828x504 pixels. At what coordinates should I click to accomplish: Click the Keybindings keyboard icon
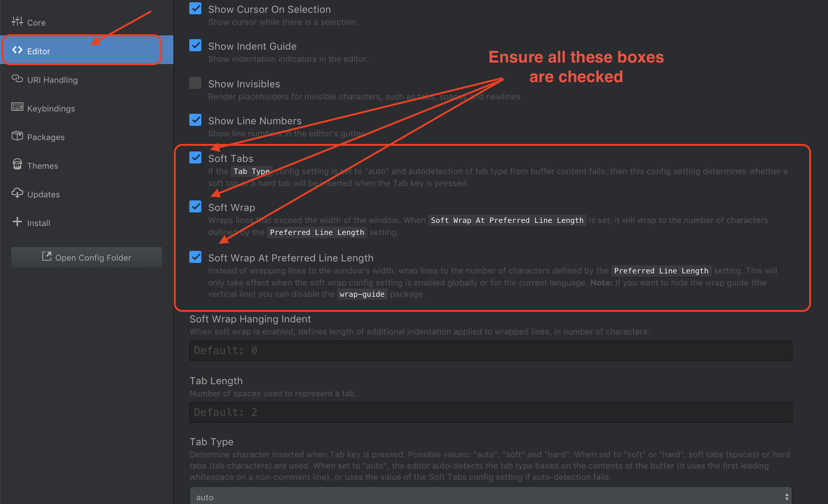click(17, 107)
